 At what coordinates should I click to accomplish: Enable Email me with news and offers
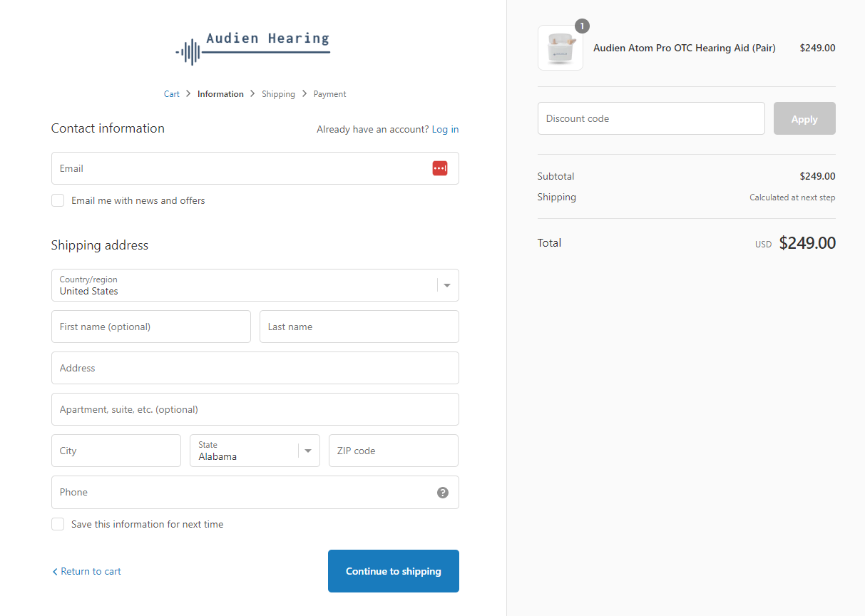(58, 201)
